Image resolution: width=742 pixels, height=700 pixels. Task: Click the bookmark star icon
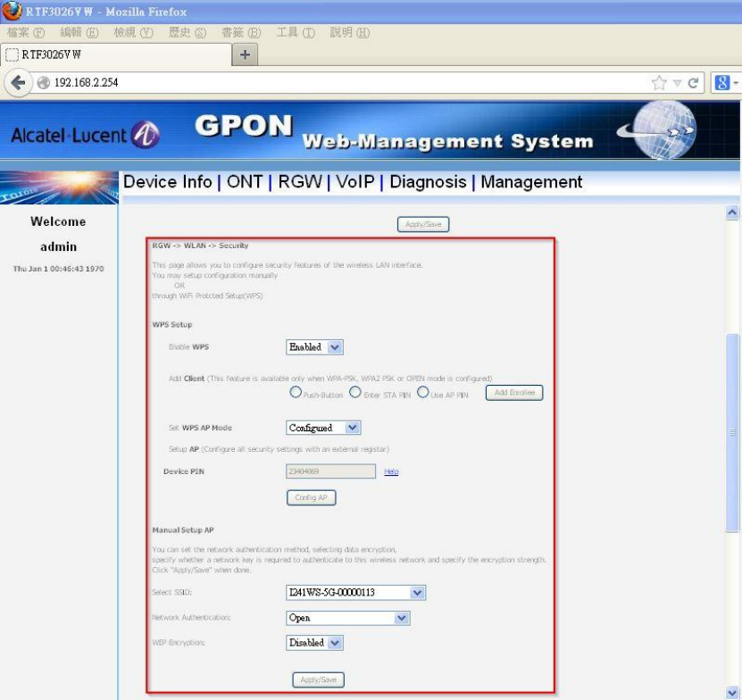(x=659, y=83)
